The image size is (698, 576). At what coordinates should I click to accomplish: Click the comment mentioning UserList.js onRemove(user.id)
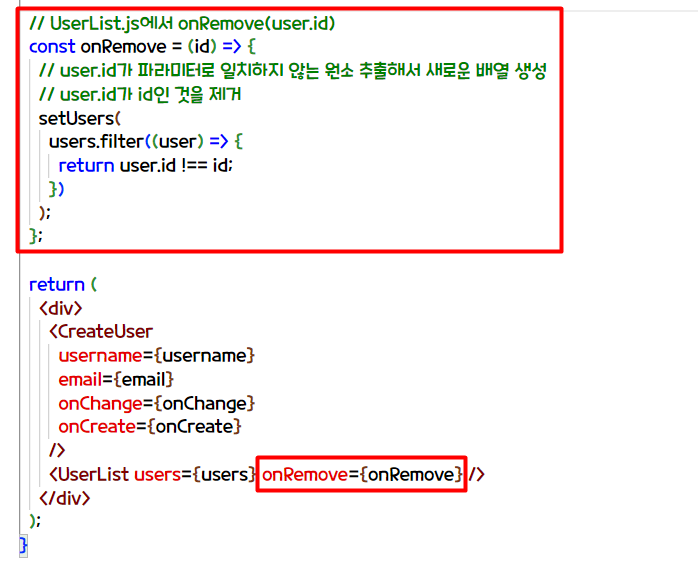(182, 23)
